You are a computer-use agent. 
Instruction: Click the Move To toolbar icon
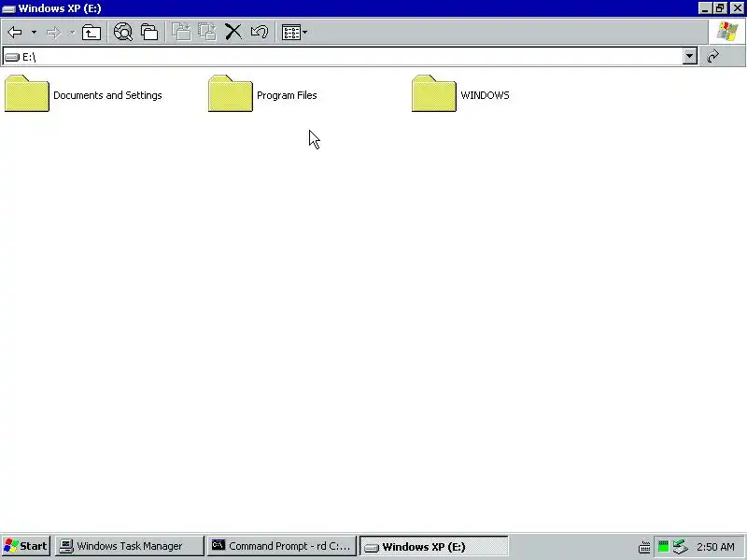tap(181, 33)
